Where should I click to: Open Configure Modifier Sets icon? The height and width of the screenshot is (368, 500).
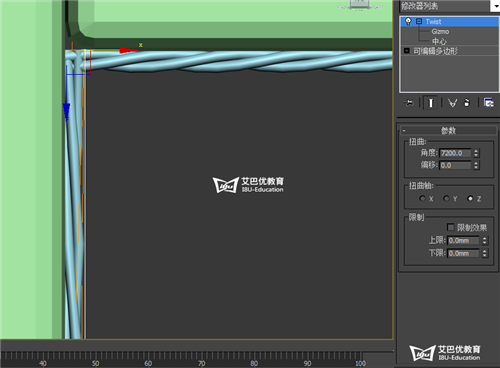coord(489,103)
